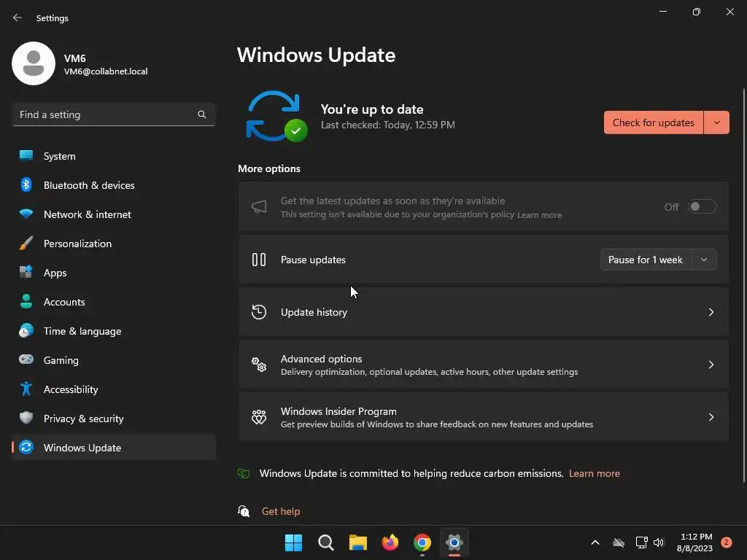Click the Network wifi icon in sidebar
The width and height of the screenshot is (747, 560).
point(26,214)
